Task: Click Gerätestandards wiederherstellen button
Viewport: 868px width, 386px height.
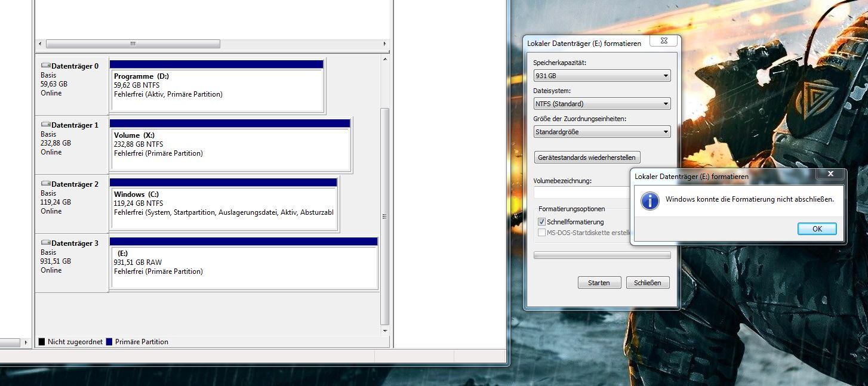Action: (x=587, y=158)
